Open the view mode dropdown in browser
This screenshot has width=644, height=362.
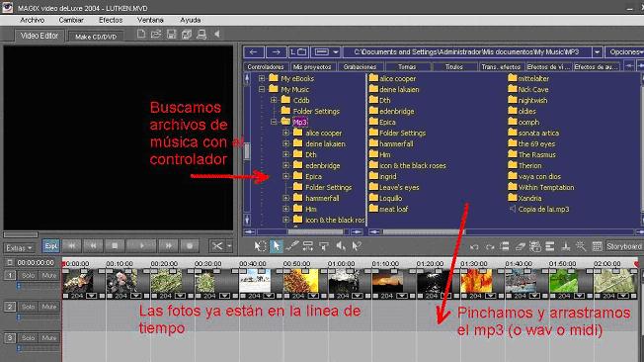coord(335,51)
